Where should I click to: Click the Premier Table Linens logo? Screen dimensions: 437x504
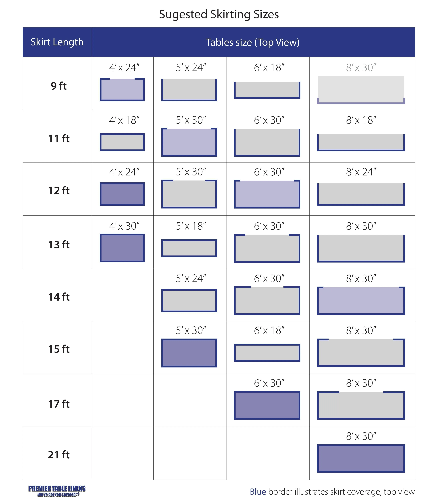[x=57, y=491]
